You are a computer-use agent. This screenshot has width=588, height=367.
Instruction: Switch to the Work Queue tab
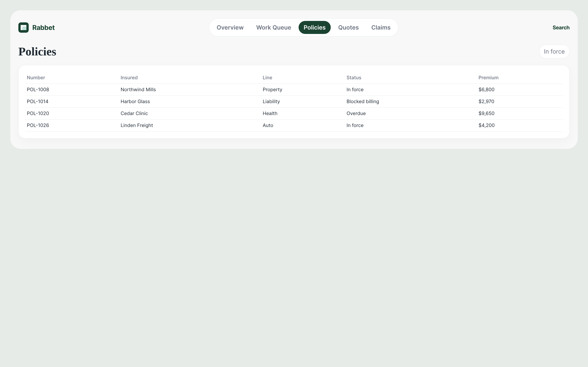274,27
